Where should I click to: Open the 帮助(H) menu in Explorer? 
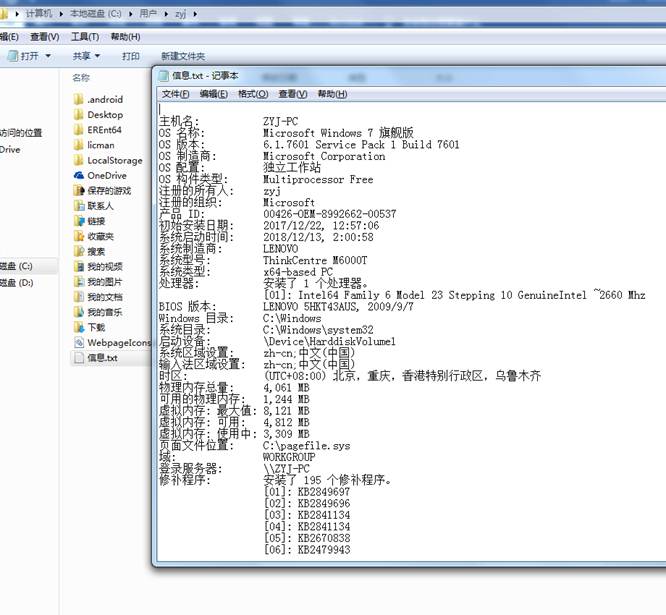tap(125, 37)
